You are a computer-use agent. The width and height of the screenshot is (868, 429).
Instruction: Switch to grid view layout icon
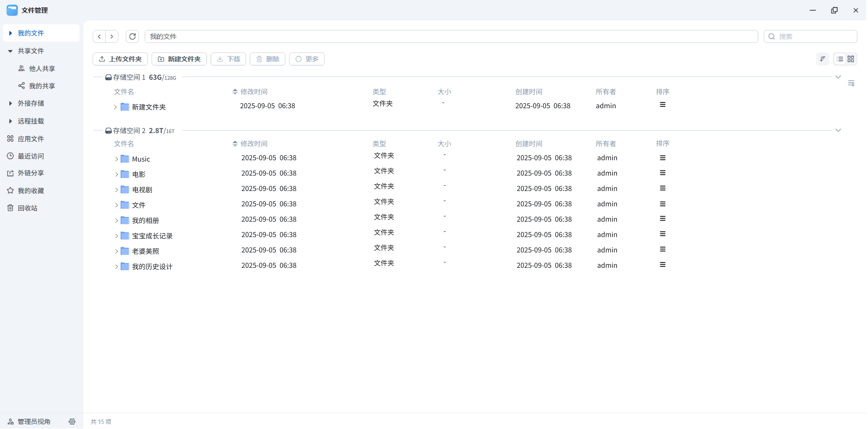[851, 59]
